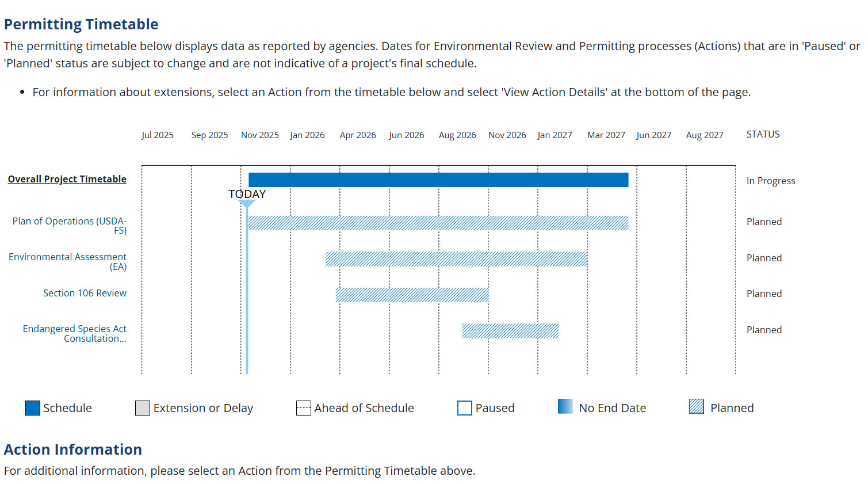
Task: Click the Paused legend box icon
Action: point(464,408)
